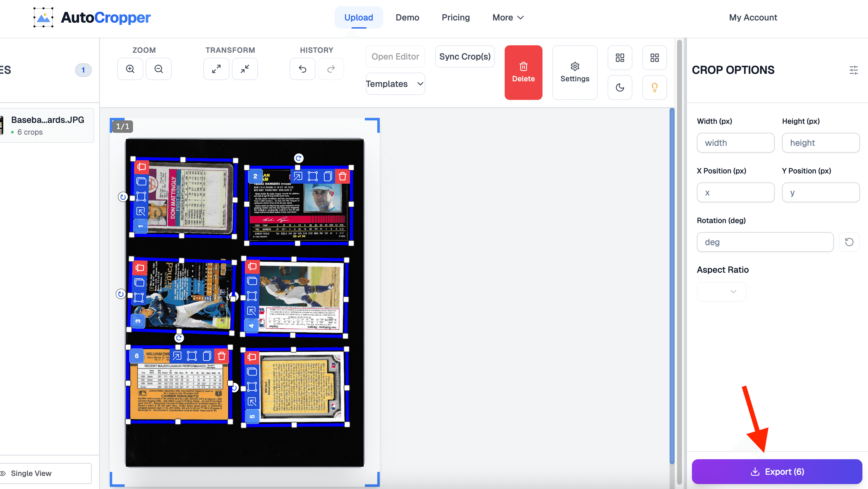The width and height of the screenshot is (868, 489).
Task: Click the zoom out magnifier icon
Action: [159, 69]
